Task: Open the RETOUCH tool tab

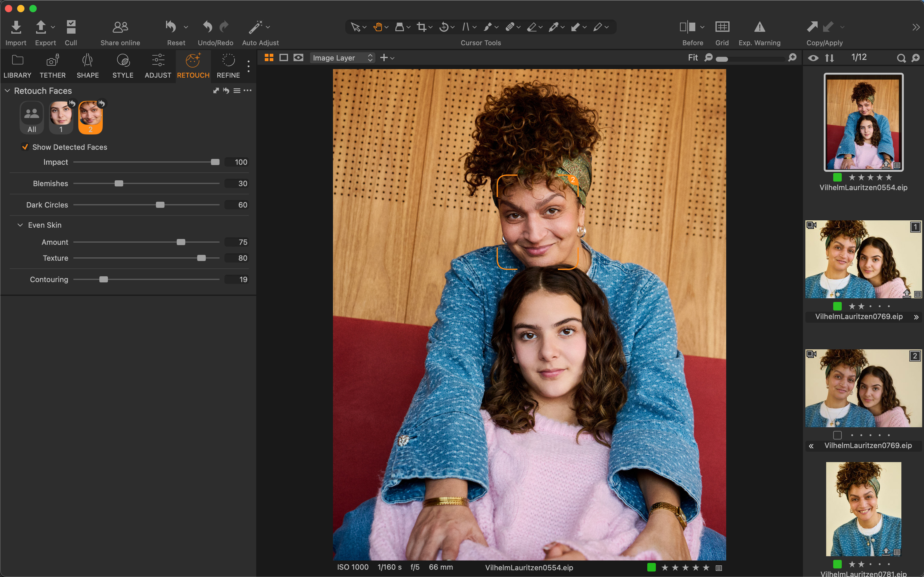Action: (x=193, y=65)
